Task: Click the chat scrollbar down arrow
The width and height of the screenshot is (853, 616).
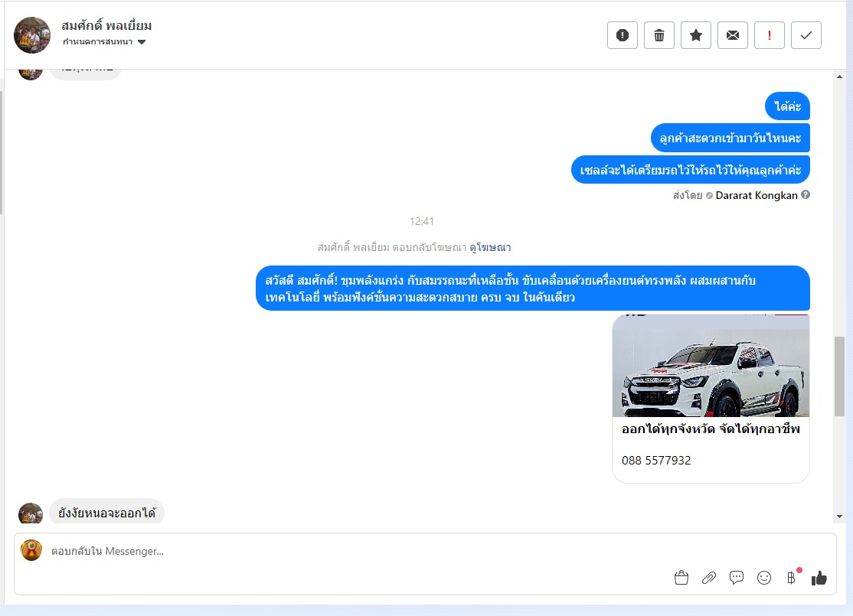Action: click(839, 517)
